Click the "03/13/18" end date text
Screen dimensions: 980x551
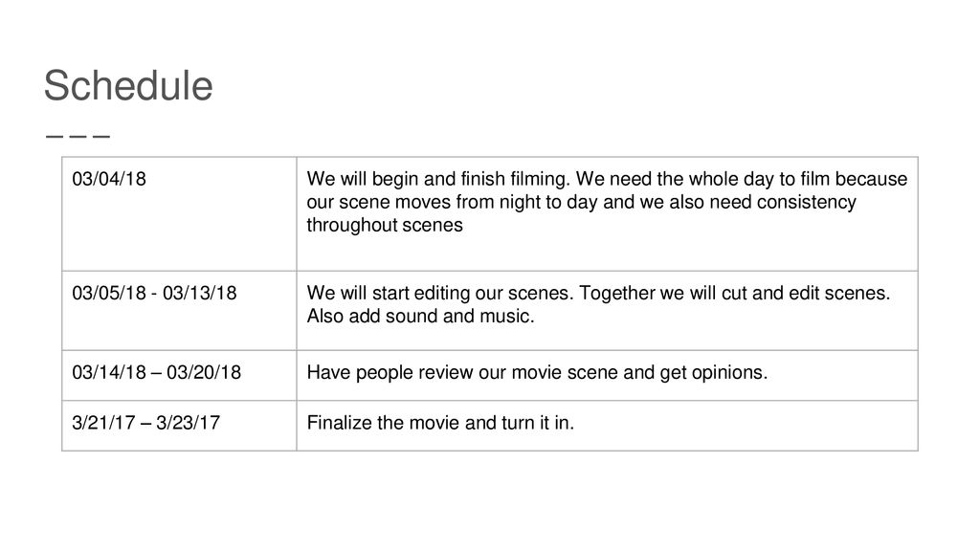point(199,293)
